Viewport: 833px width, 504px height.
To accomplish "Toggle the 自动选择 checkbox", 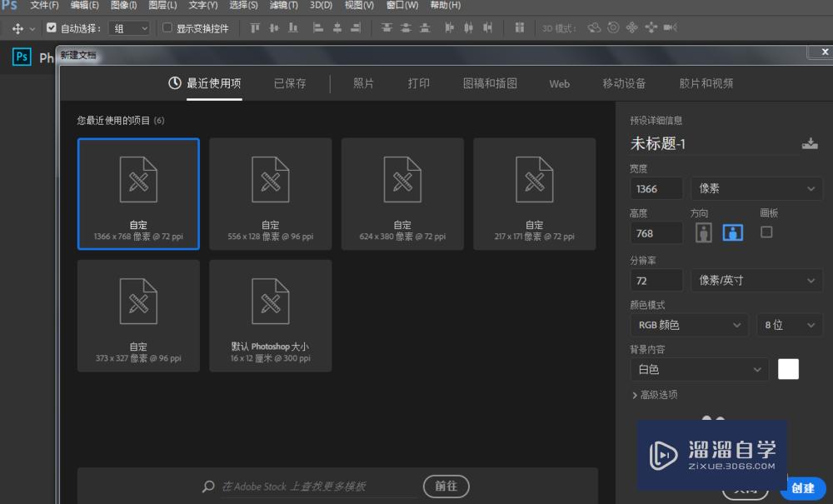I will tap(51, 27).
